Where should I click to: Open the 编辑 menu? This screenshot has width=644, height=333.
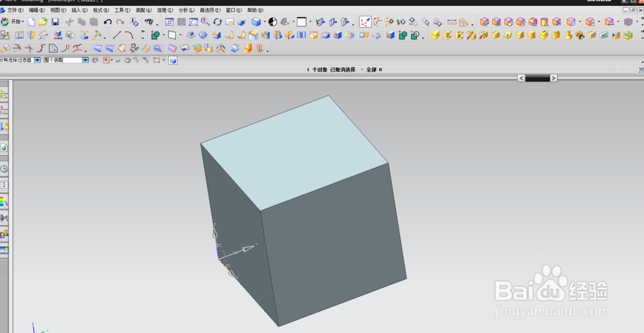coord(37,10)
